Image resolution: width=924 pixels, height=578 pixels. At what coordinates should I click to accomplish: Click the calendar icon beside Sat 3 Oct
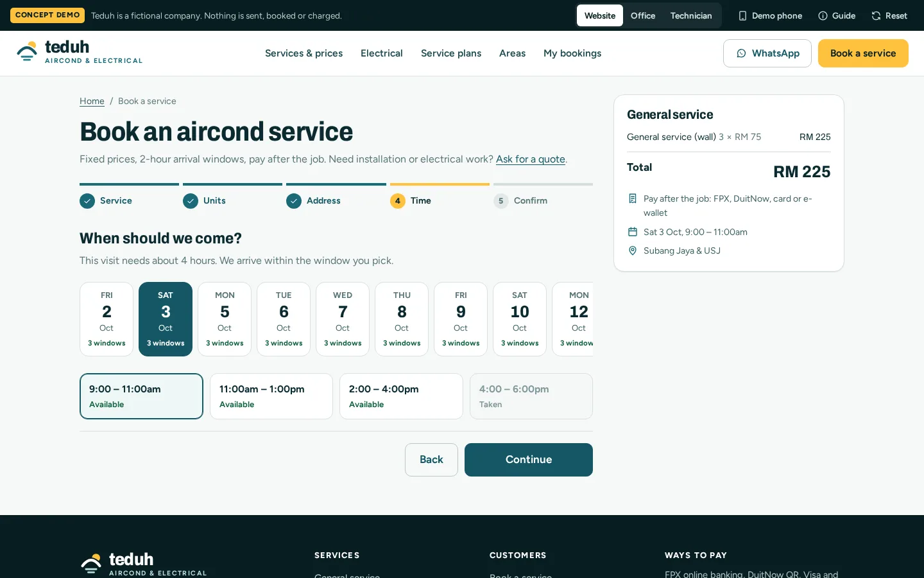[633, 232]
